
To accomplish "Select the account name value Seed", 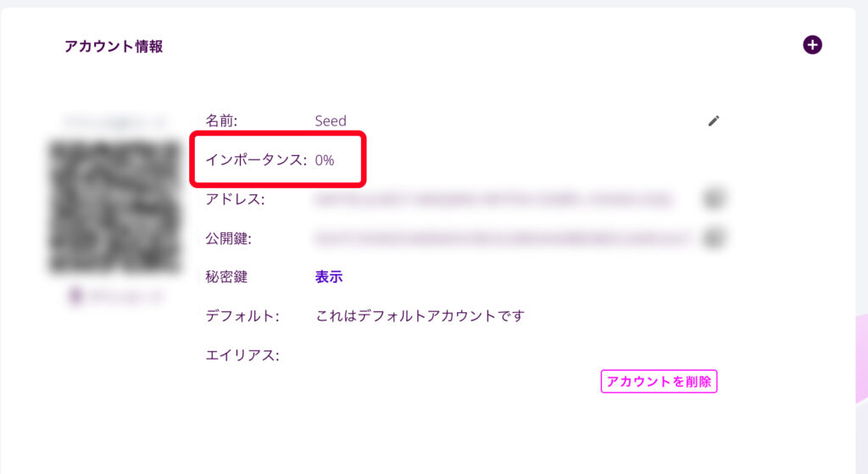I will pos(331,120).
